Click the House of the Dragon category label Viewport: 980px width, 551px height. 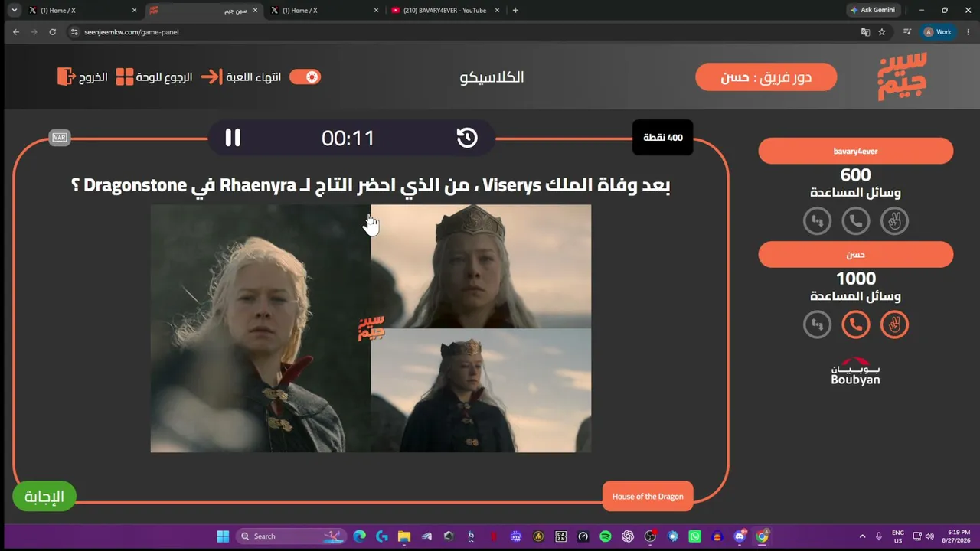[648, 497]
